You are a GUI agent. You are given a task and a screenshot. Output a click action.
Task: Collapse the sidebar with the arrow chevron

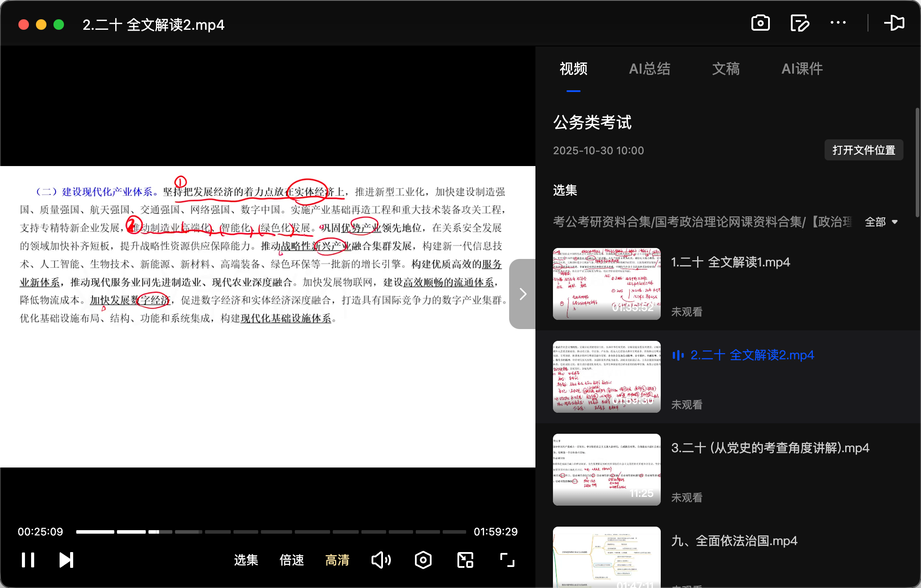(x=522, y=294)
